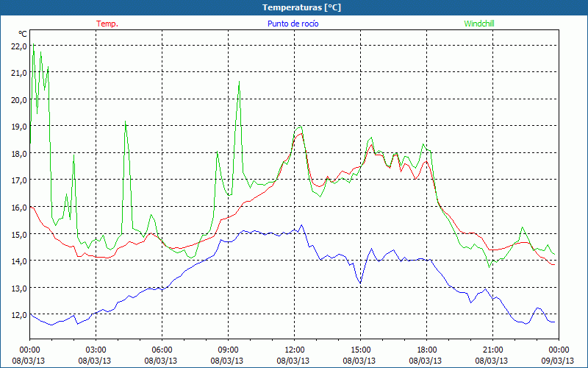
Task: Click the 15:00 time axis label
Action: pos(360,350)
